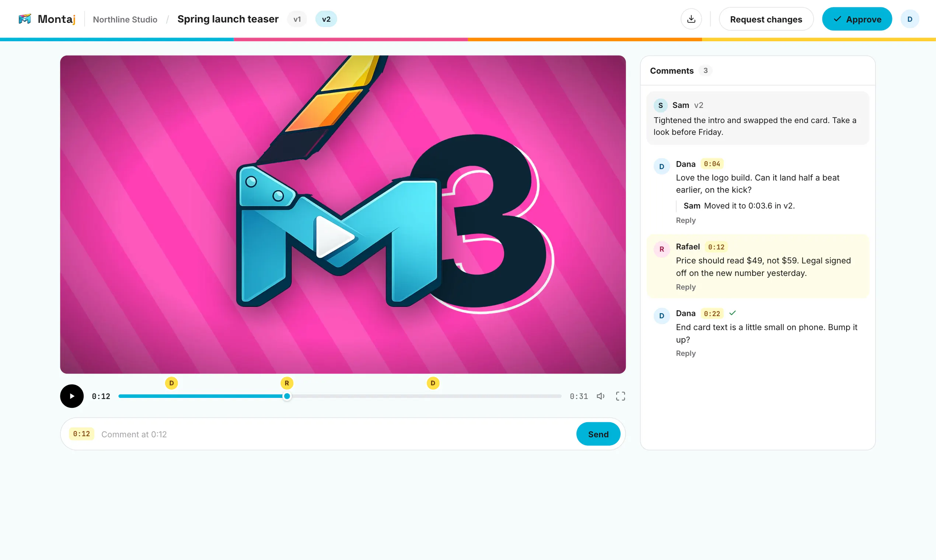Click the Spring launch teaser title
The height and width of the screenshot is (560, 936).
[x=228, y=19]
